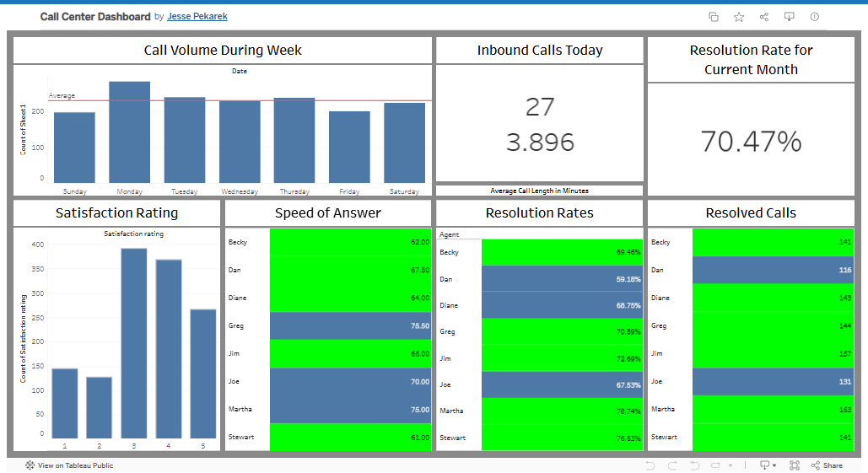Screen dimensions: 868x473
Task: Select the Wednesday bar in Call Volume chart
Action: (x=240, y=142)
